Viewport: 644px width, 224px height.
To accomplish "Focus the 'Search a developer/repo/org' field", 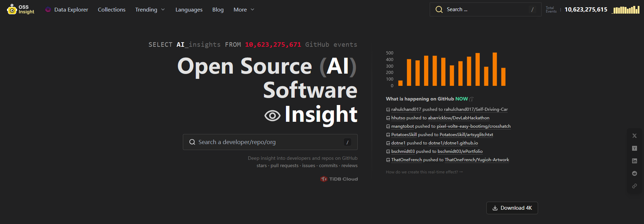I will point(270,142).
